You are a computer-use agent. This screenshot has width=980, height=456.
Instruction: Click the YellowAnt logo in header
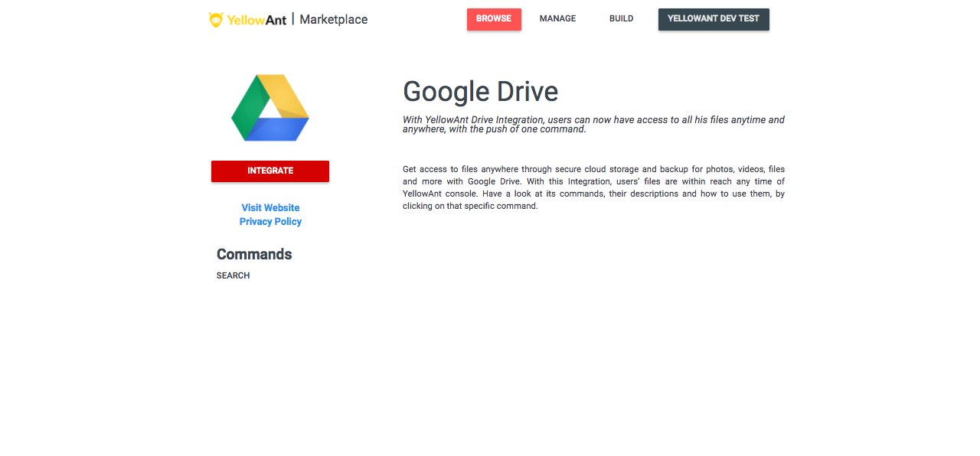[247, 20]
